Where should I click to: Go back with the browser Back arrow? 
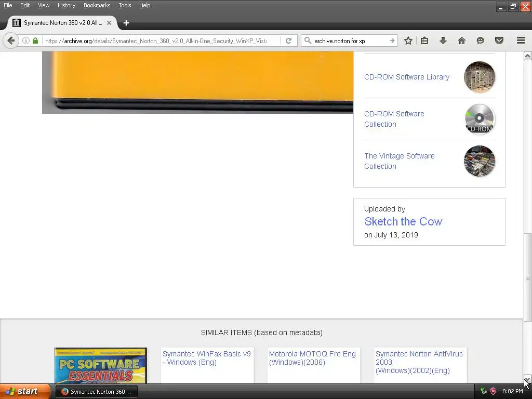click(11, 41)
